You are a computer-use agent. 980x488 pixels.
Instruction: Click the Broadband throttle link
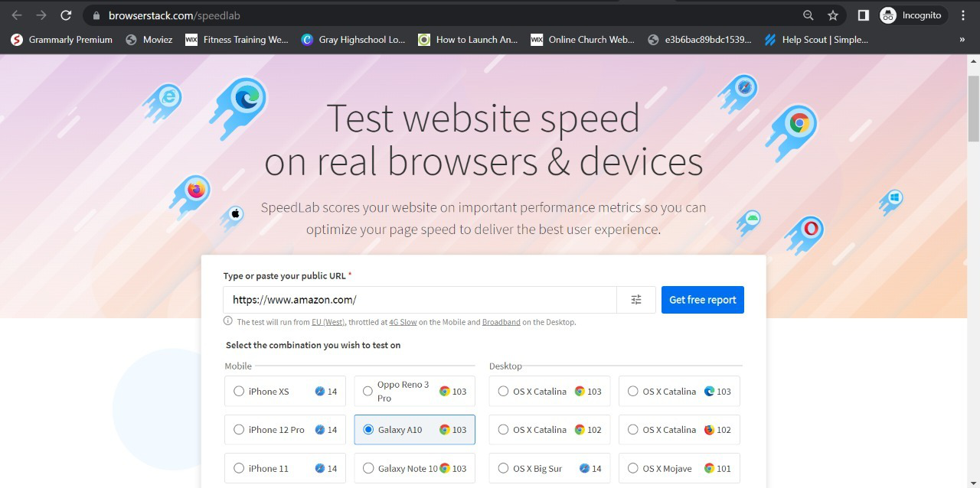[501, 322]
